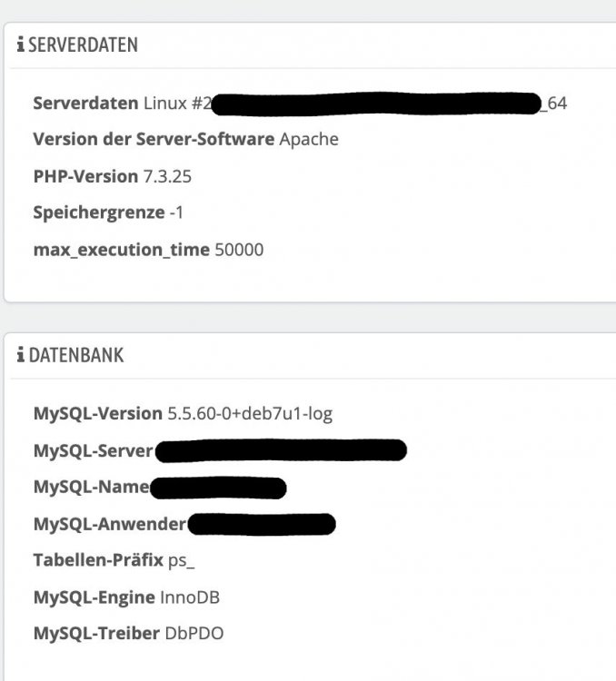Click the Apache server software value
The image size is (616, 681).
coord(309,140)
